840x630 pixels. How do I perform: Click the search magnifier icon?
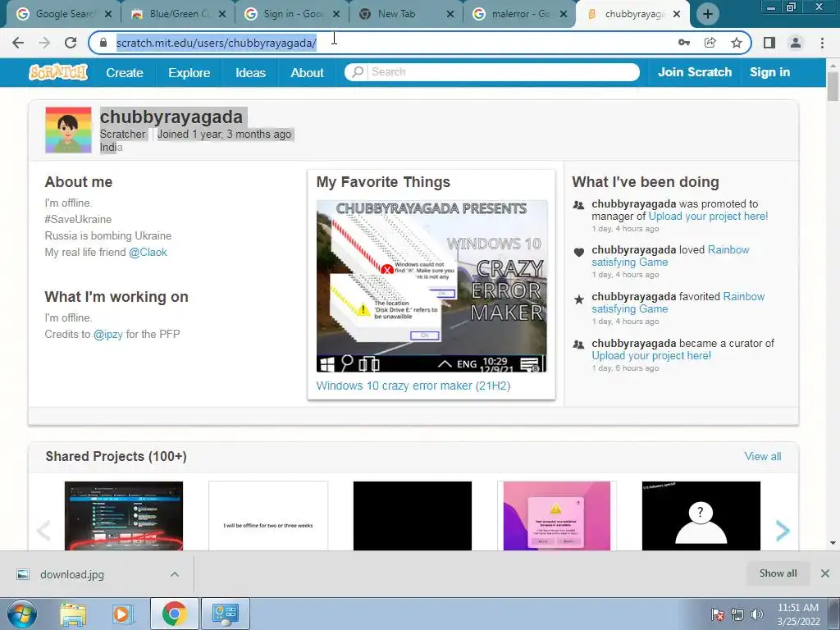(358, 72)
